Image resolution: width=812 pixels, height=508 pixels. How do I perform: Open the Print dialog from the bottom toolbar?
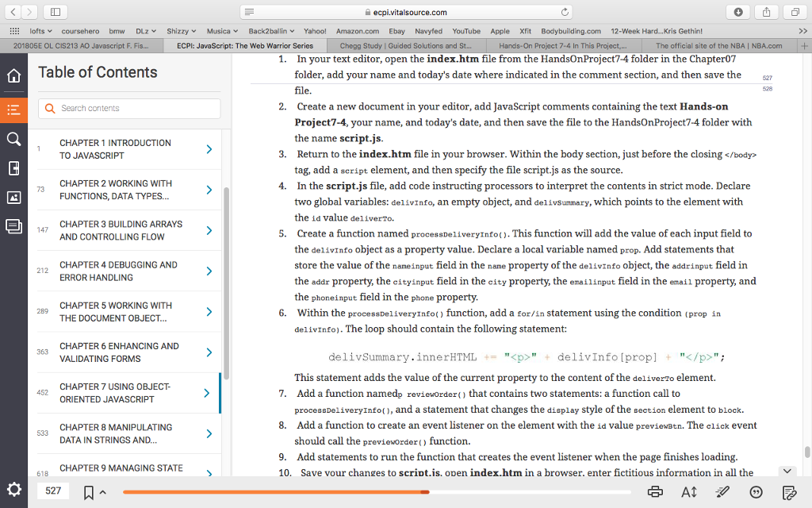(x=655, y=491)
